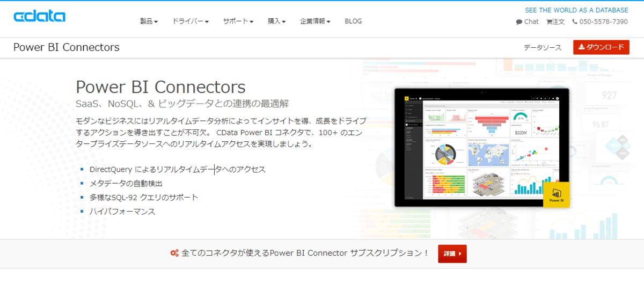Screen dimensions: 644x290
Task: Open the Chat link
Action: [x=527, y=22]
